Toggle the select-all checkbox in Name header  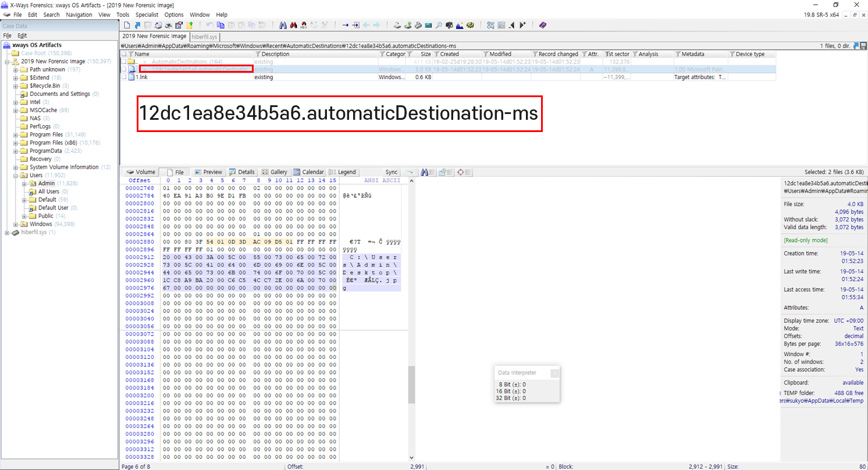coord(123,54)
